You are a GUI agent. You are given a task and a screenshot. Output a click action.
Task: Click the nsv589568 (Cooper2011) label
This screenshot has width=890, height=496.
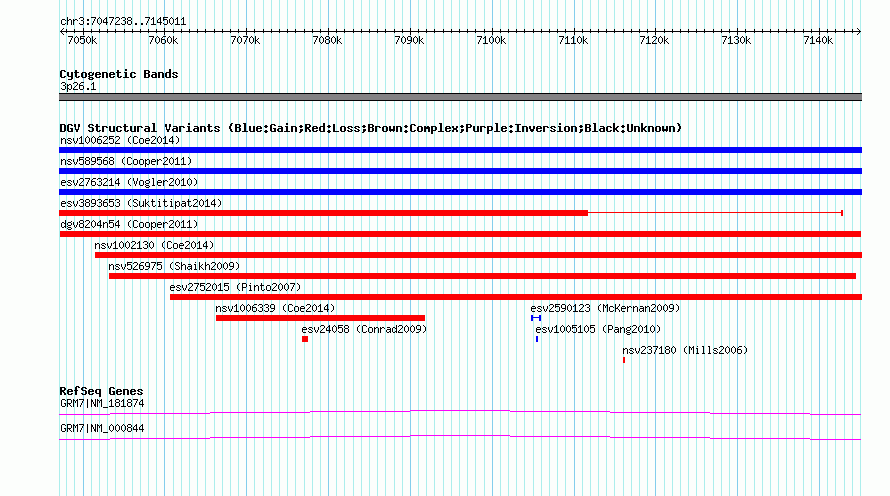pyautogui.click(x=126, y=161)
